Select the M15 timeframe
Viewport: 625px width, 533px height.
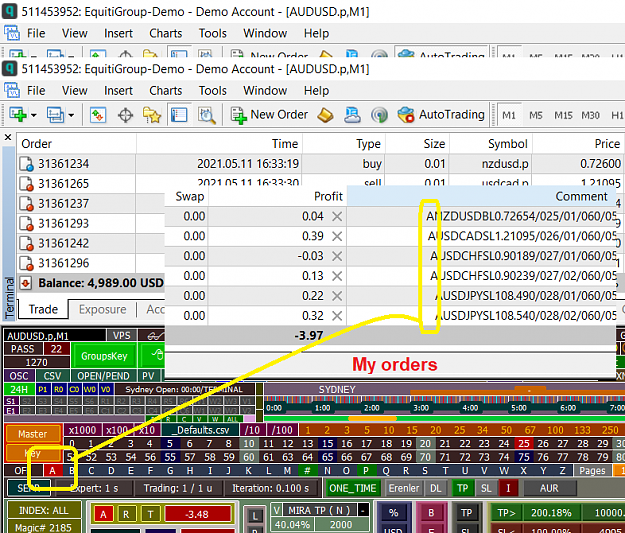pos(563,116)
